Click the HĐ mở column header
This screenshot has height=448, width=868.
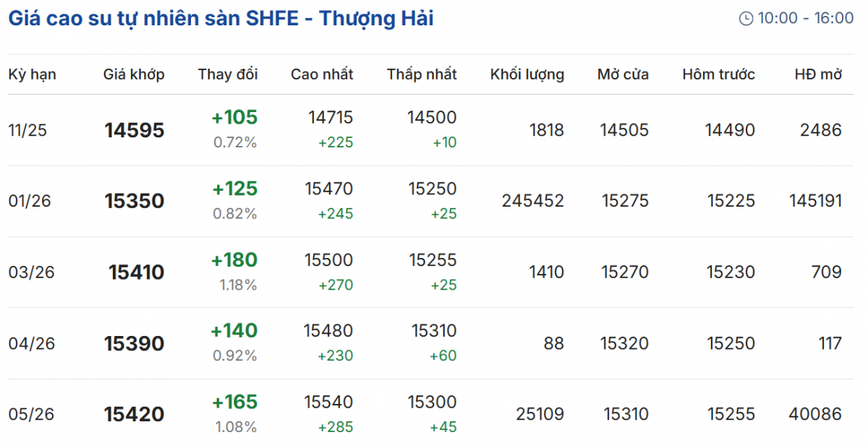pos(818,74)
